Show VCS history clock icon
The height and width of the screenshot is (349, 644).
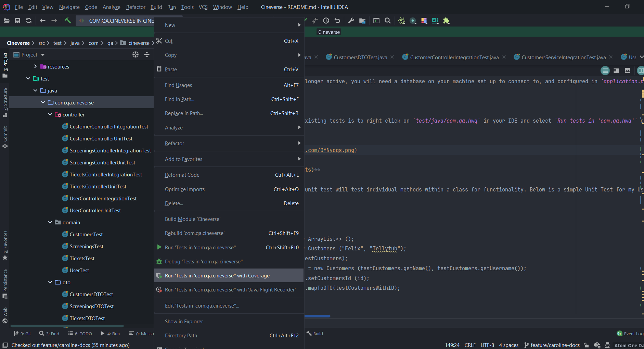point(326,21)
